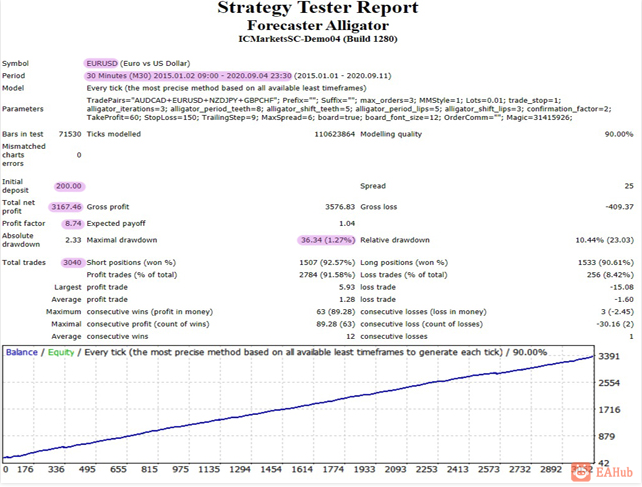
Task: Click the Mismatched charts errors label
Action: 23,155
